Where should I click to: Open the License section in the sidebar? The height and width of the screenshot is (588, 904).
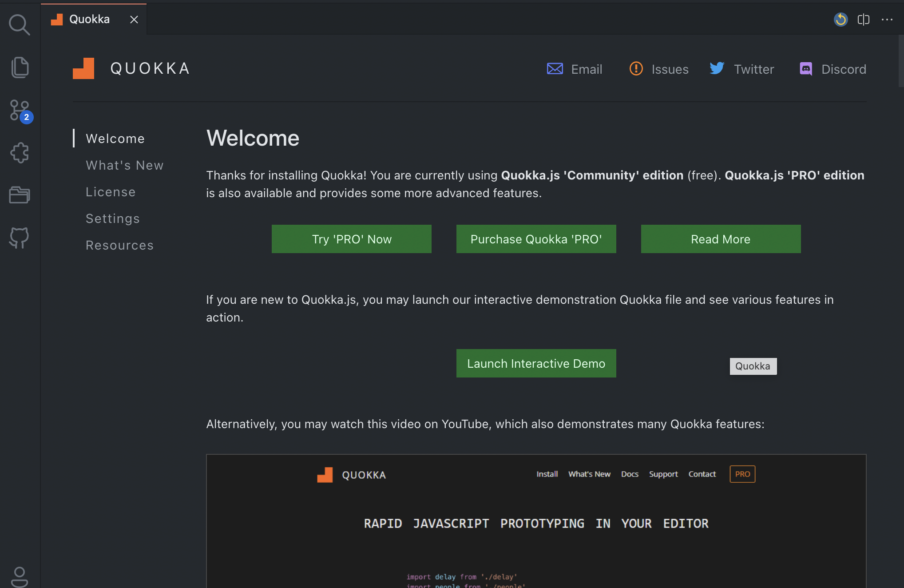click(111, 191)
